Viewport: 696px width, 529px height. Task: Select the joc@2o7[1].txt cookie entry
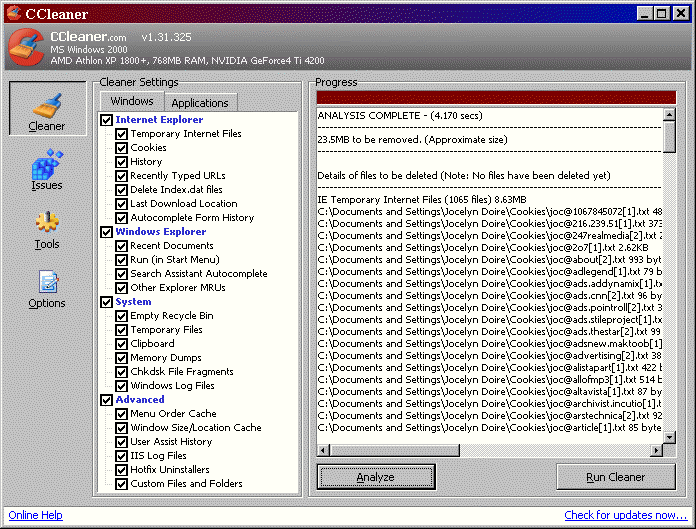(483, 248)
